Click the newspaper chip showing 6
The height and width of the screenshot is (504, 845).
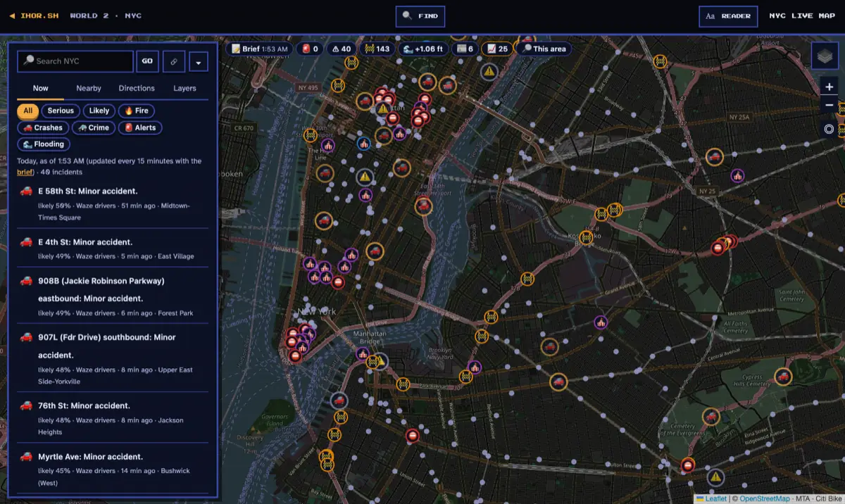[x=465, y=49]
